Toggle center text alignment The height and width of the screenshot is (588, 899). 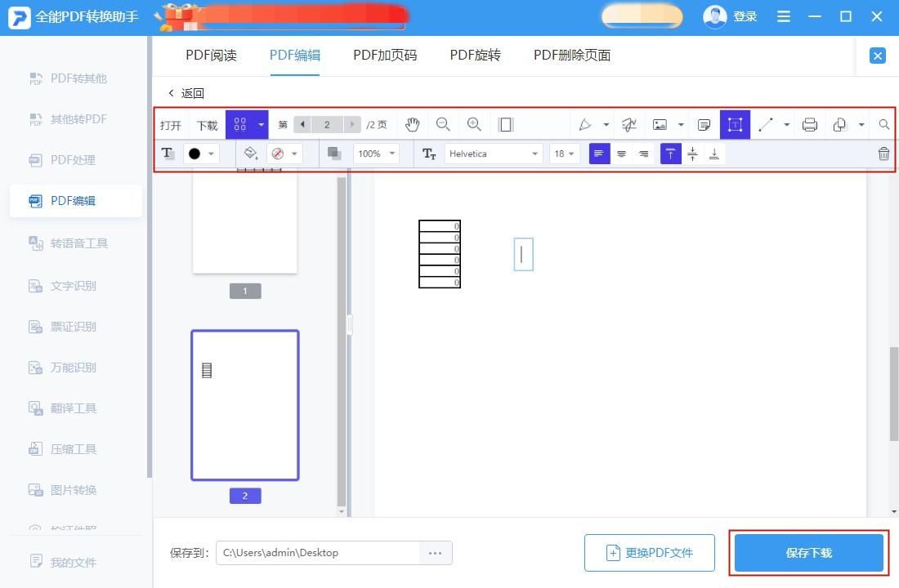[x=622, y=153]
